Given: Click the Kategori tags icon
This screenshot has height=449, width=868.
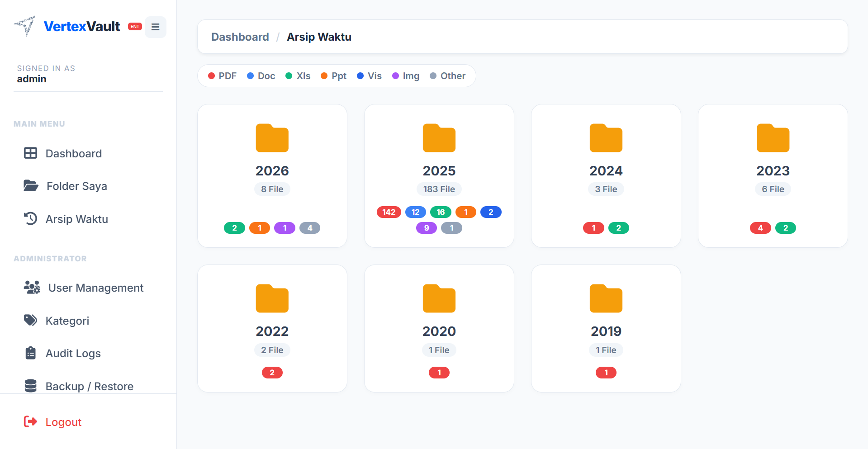Looking at the screenshot, I should click(x=30, y=321).
